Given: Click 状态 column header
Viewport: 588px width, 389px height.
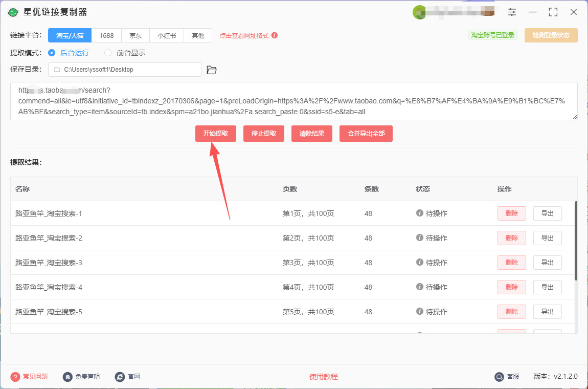Looking at the screenshot, I should pos(423,189).
